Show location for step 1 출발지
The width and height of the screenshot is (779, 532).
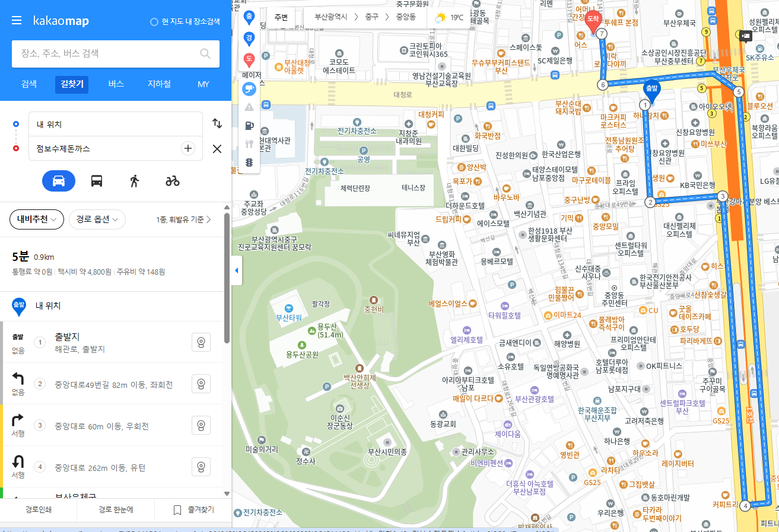coord(201,342)
